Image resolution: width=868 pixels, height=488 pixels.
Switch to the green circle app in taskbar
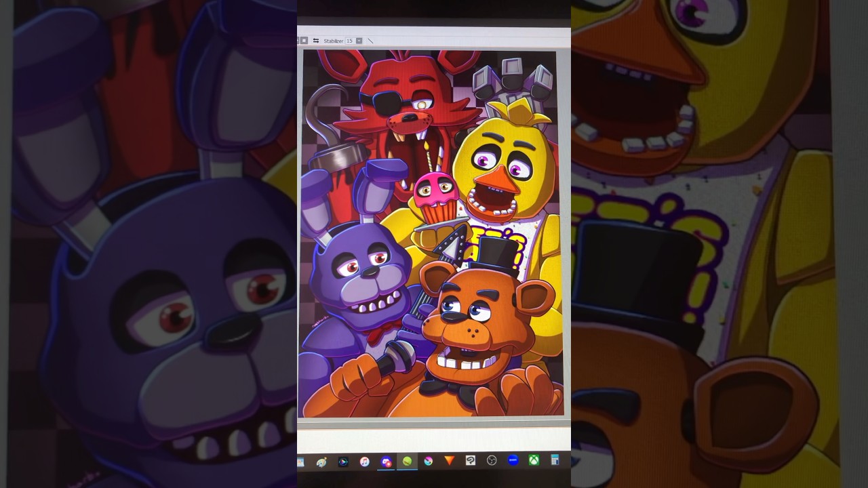[407, 461]
